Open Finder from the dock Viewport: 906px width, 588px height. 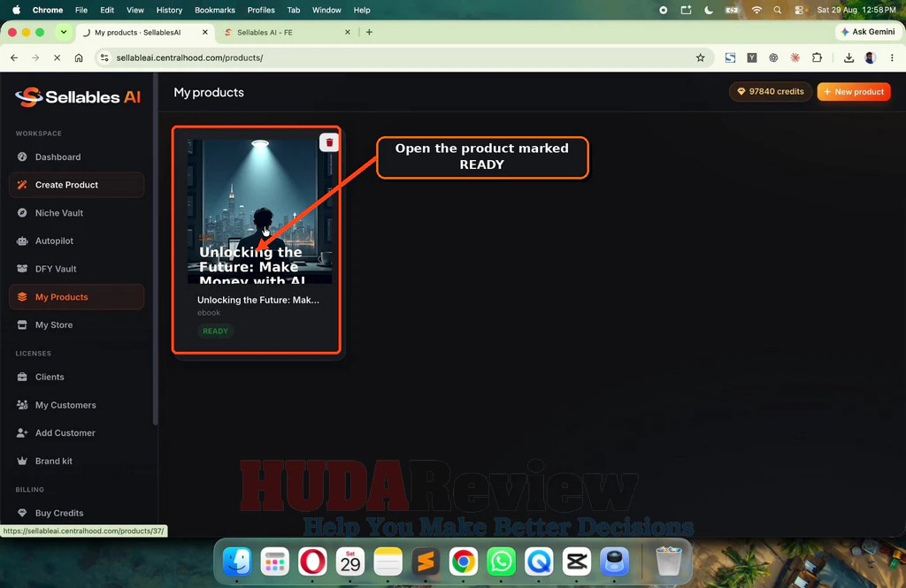[237, 561]
